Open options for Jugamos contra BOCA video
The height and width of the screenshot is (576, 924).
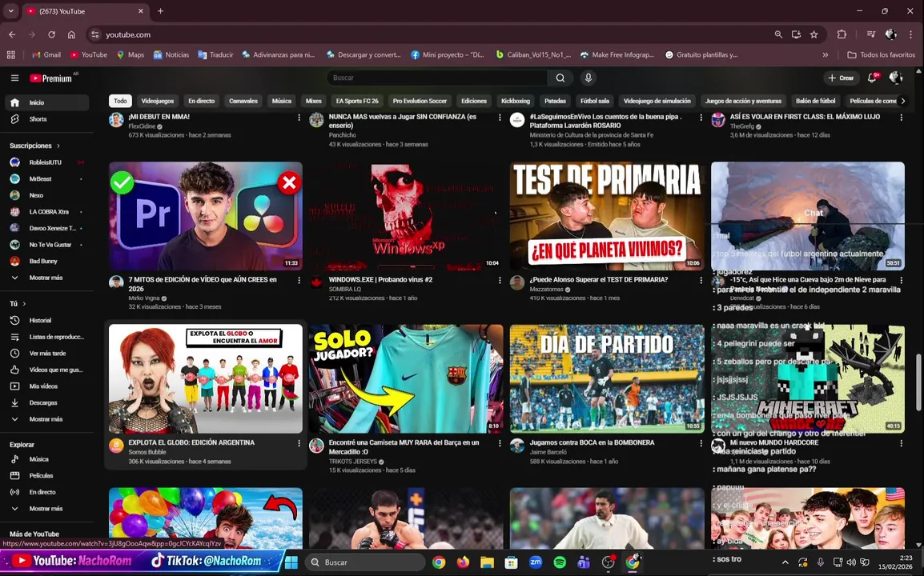click(701, 443)
